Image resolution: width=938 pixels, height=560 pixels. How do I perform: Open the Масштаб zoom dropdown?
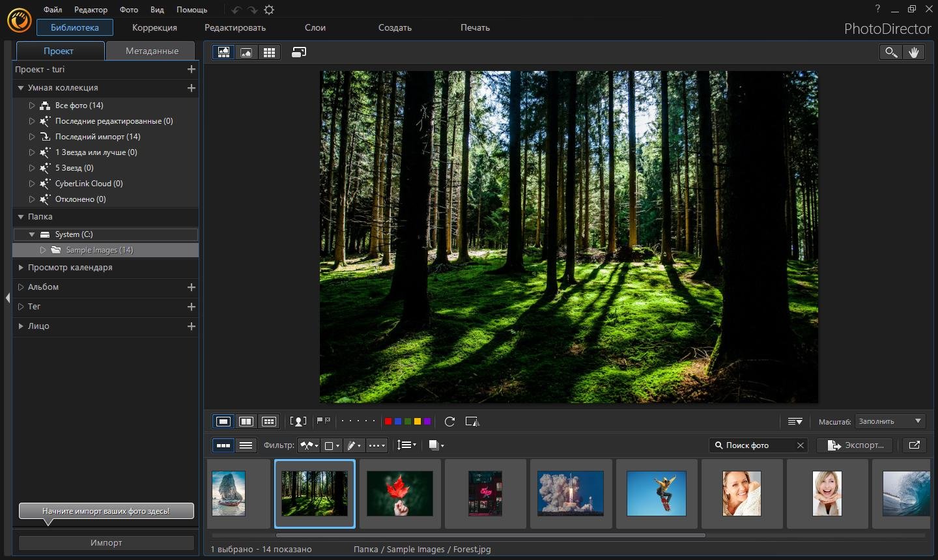point(890,421)
